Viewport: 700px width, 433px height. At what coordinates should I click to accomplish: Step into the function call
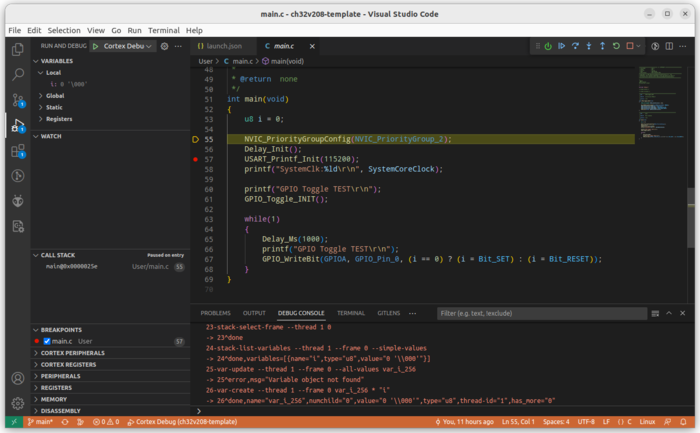[589, 46]
